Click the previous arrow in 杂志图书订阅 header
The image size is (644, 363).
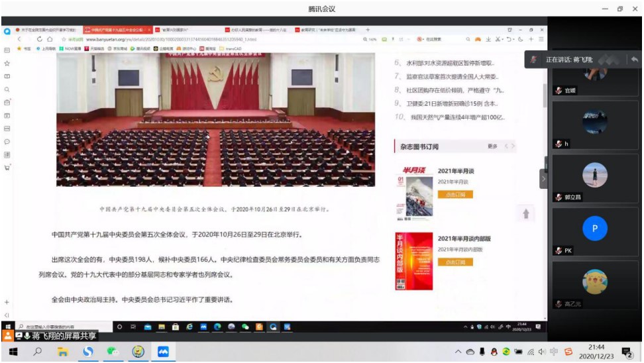click(506, 146)
